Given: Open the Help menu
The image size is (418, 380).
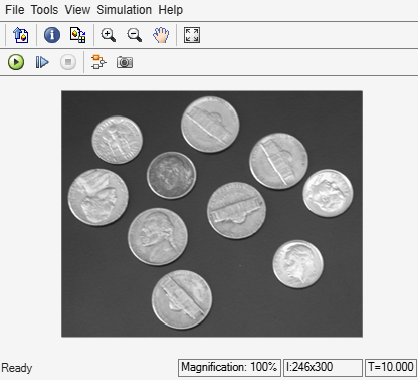Looking at the screenshot, I should (170, 10).
